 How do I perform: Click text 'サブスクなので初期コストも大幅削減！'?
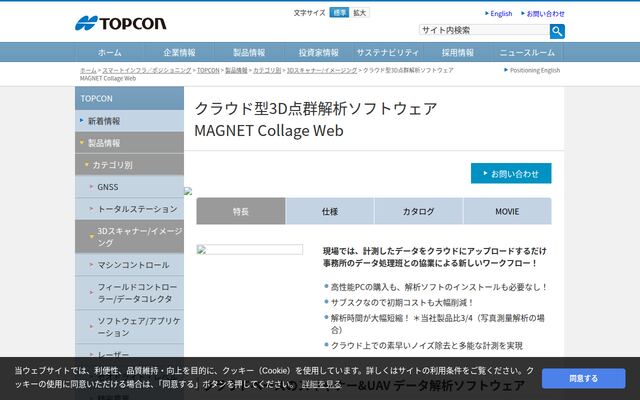pos(402,302)
